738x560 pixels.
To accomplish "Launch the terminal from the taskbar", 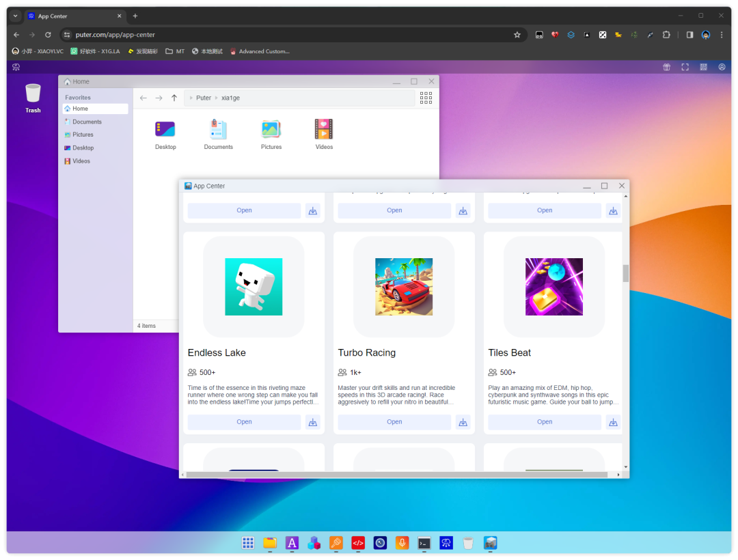I will click(424, 543).
